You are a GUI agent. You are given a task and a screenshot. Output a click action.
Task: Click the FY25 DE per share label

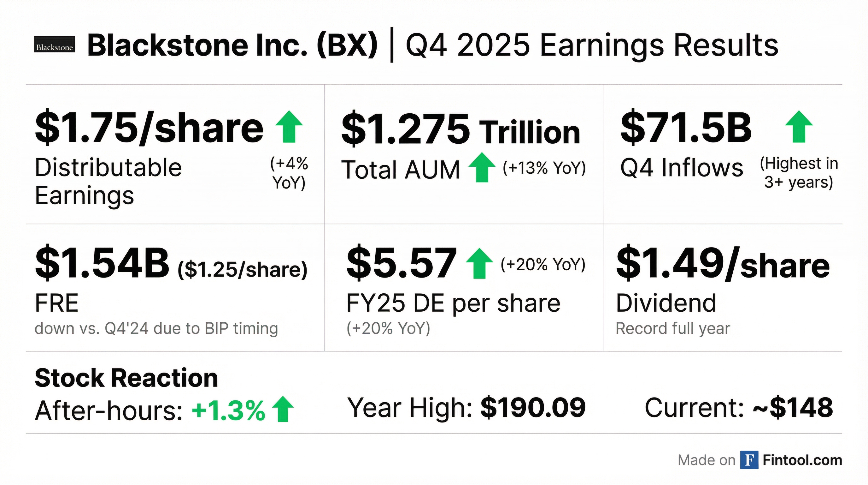(453, 303)
